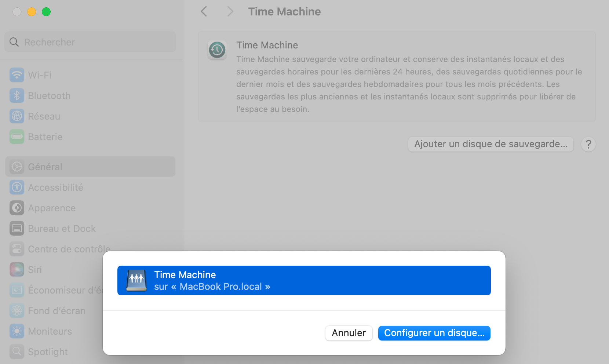Click the Time Machine clock icon

tap(217, 50)
